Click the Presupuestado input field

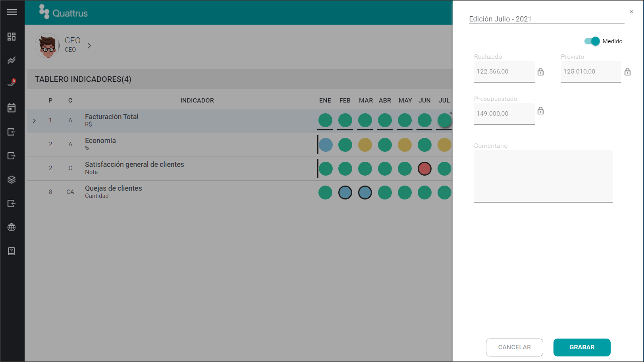click(x=504, y=114)
